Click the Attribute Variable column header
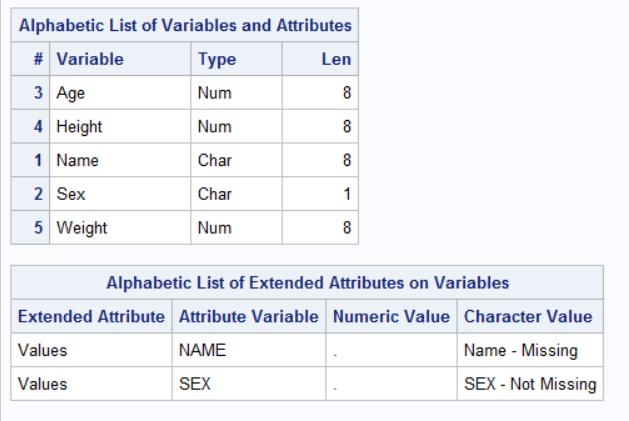Screen dimensions: 629x421 coord(250,317)
